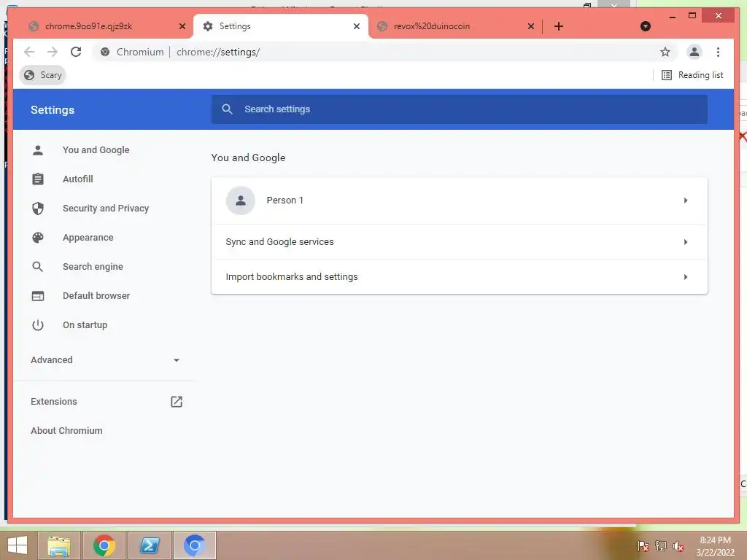Expand the Person 1 row arrow
The width and height of the screenshot is (747, 560).
coord(686,201)
